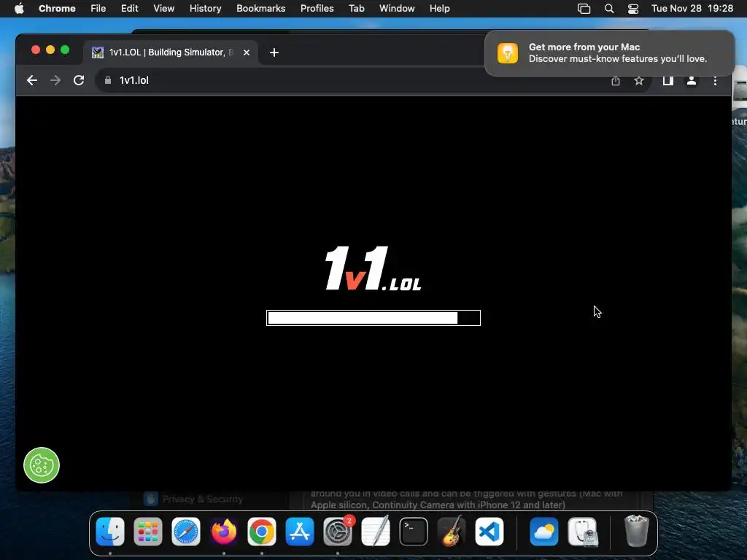
Task: Click the date and time in menu bar
Action: point(692,9)
